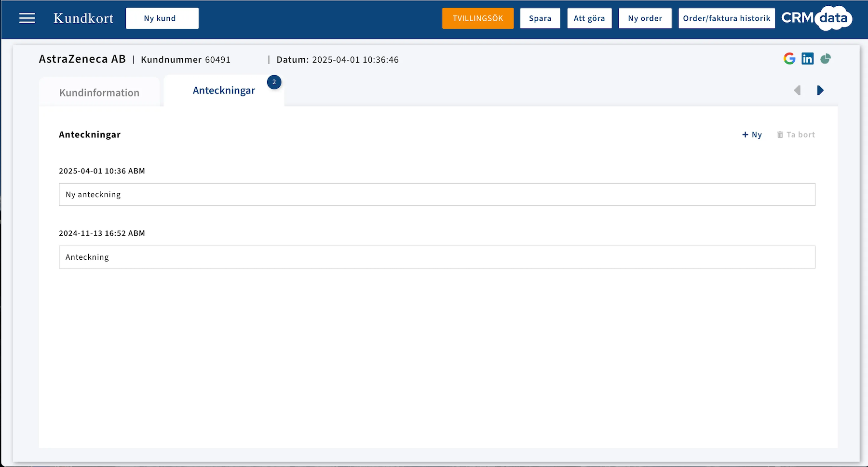Select the AstraZeneca AB company name

click(82, 59)
